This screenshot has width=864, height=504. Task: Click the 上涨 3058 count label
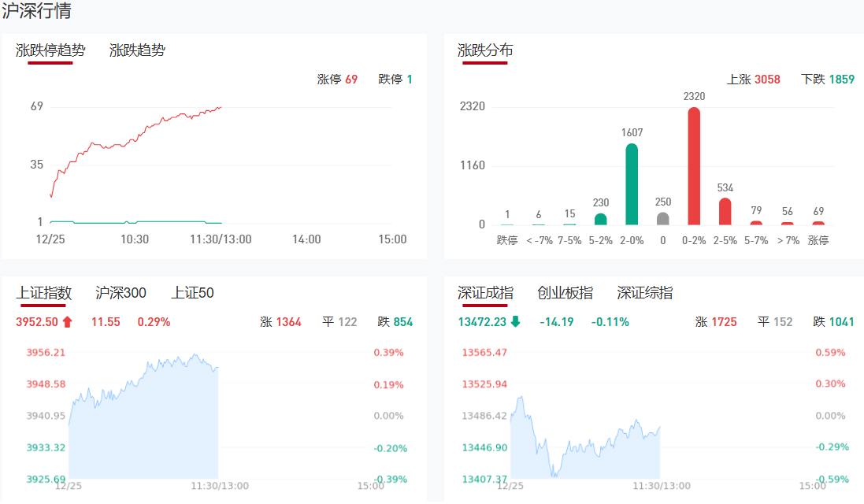click(753, 80)
